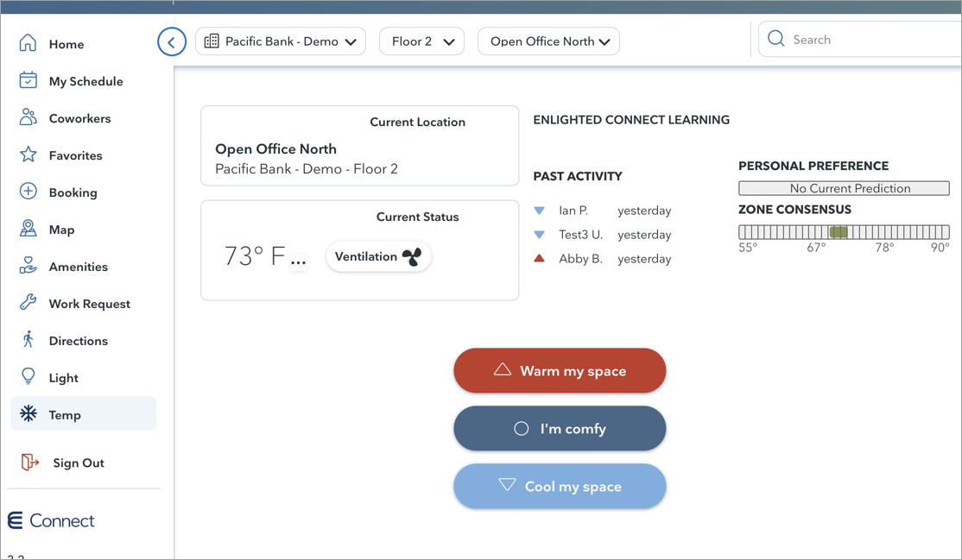Click the Temp snowflake icon

point(28,413)
